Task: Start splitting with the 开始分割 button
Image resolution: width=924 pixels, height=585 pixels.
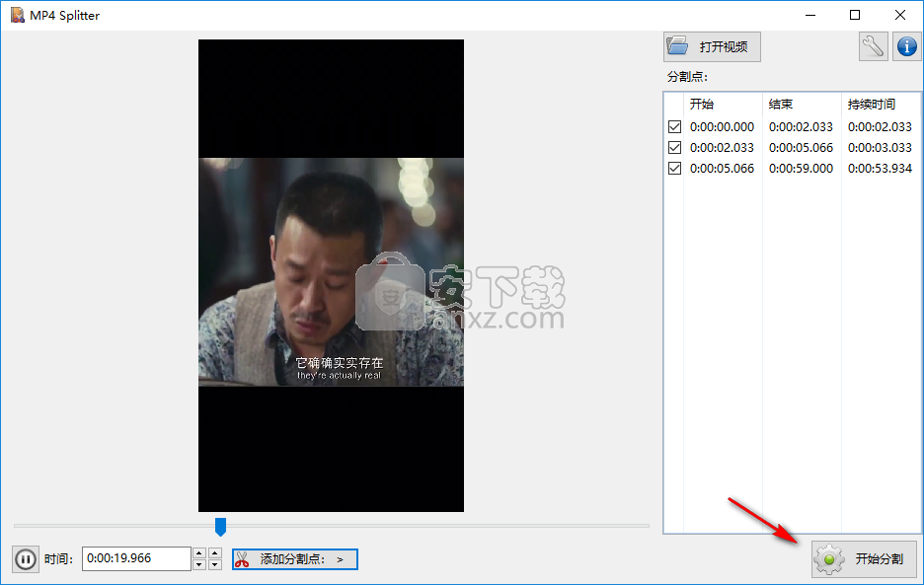Action: [864, 559]
